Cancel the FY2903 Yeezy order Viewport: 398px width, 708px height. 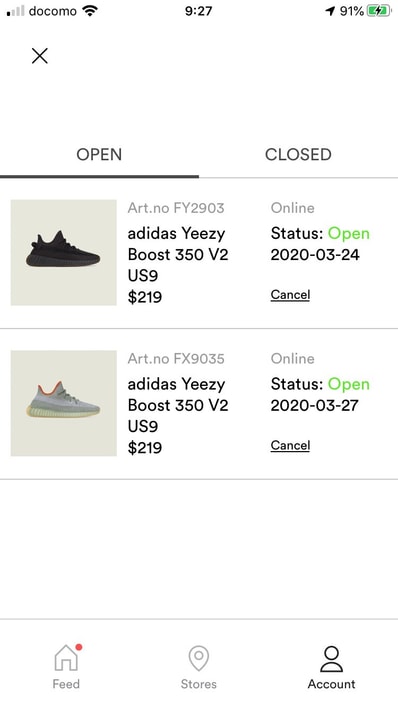[x=290, y=295]
